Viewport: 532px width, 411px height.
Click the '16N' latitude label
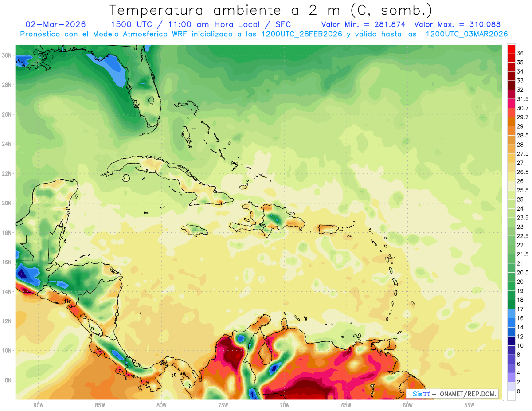pos(8,262)
